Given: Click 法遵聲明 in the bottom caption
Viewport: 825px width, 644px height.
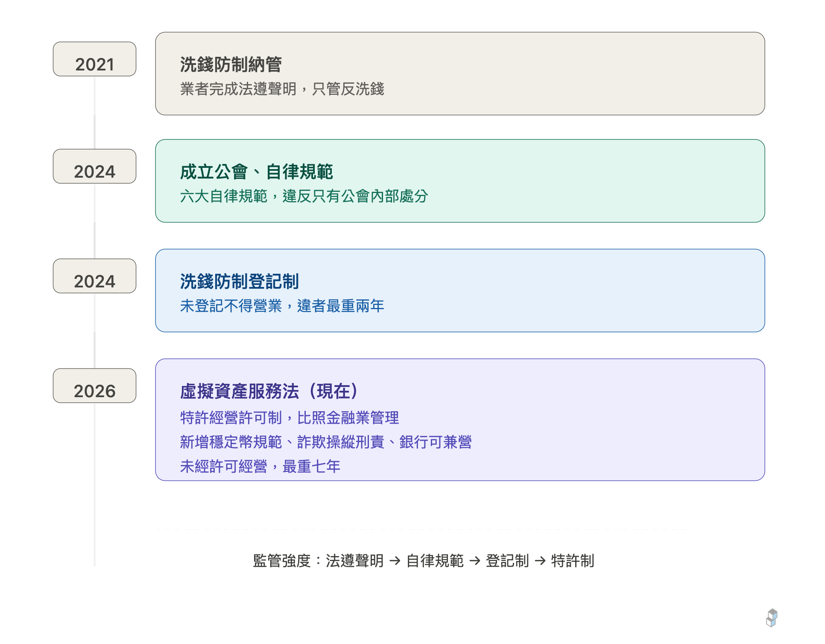Looking at the screenshot, I should pos(355,561).
